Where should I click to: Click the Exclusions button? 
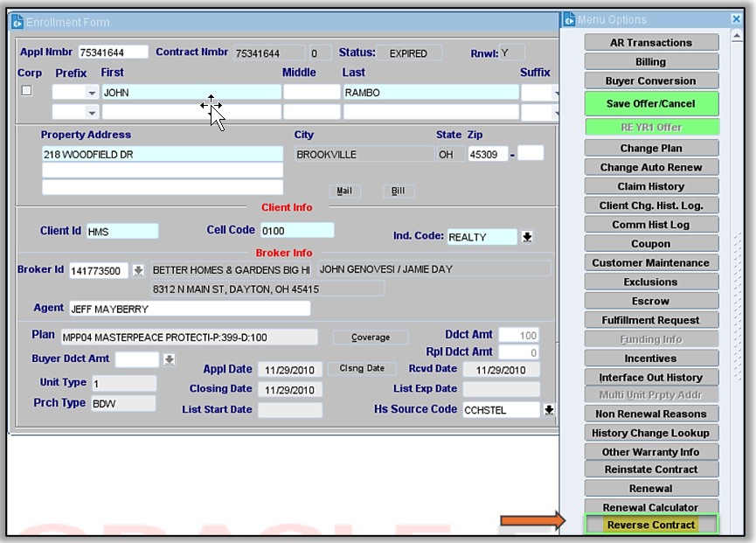651,282
